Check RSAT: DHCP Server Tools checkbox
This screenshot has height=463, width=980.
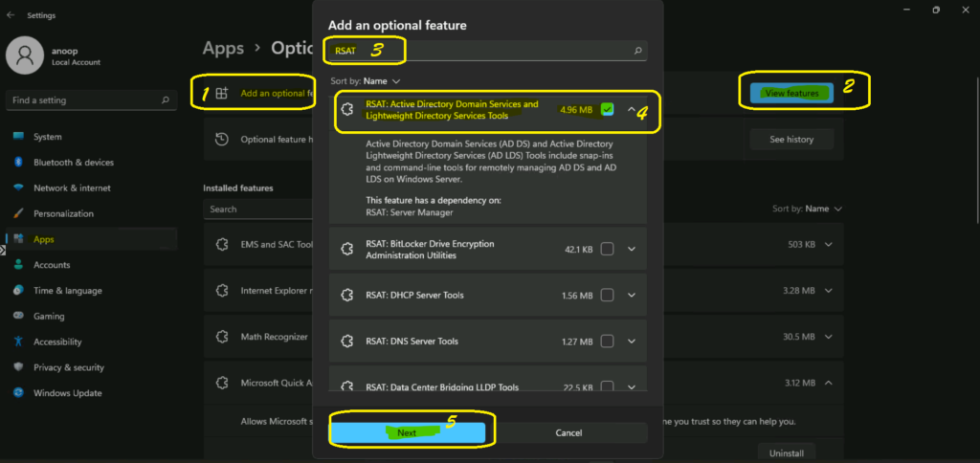pos(607,295)
